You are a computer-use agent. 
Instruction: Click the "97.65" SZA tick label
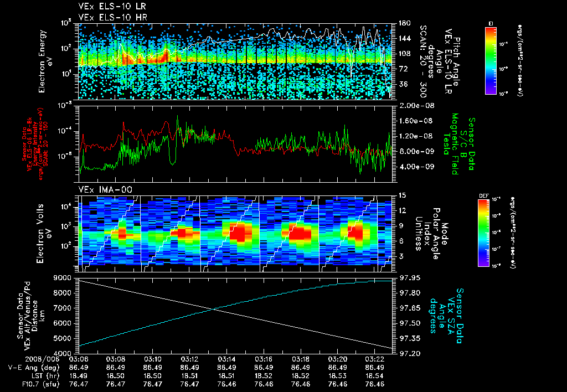tap(409, 308)
